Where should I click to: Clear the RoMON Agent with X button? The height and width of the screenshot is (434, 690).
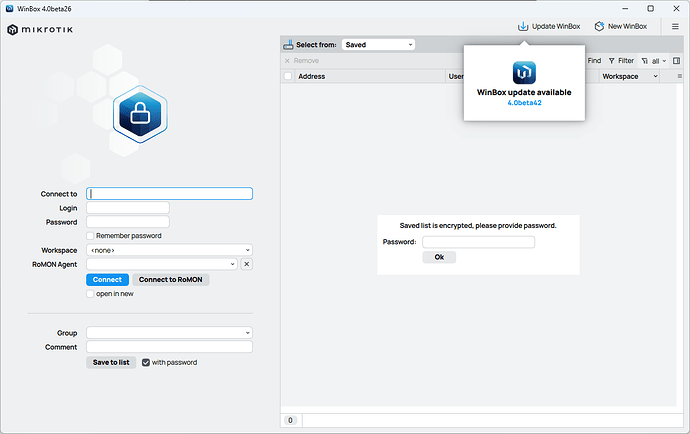[x=246, y=264]
